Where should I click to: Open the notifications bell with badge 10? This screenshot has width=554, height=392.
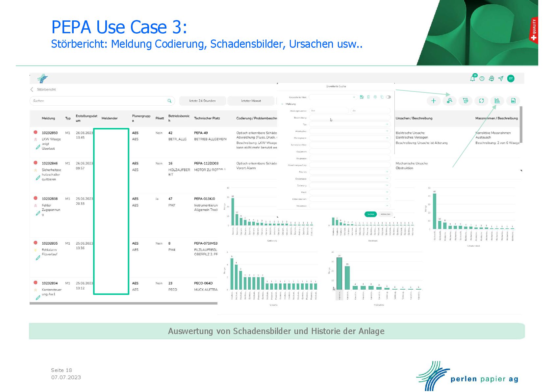point(473,78)
